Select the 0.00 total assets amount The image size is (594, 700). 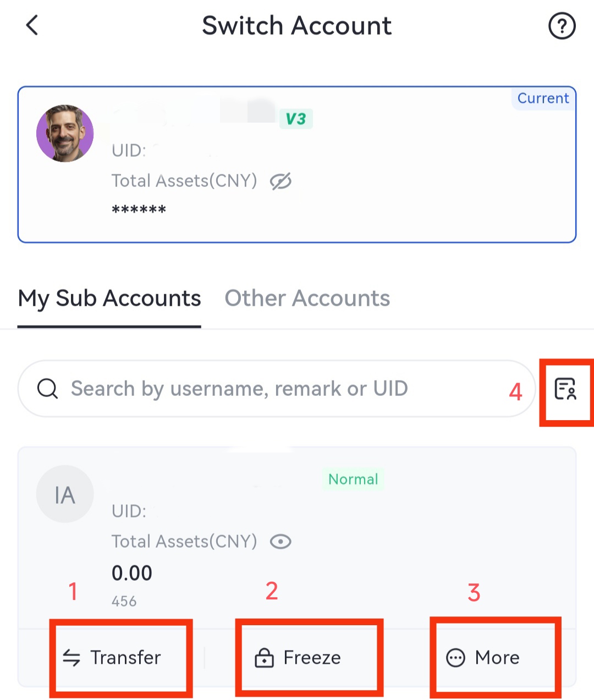(x=132, y=574)
